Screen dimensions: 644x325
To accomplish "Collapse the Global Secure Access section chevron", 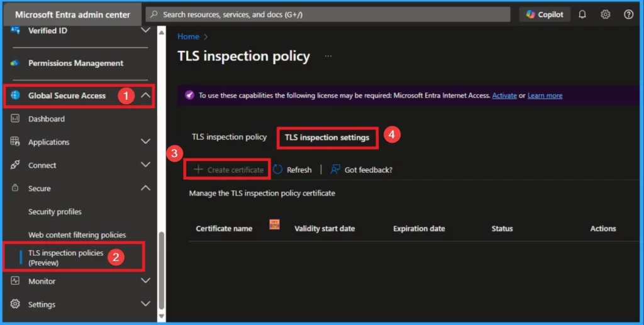I will tap(145, 95).
